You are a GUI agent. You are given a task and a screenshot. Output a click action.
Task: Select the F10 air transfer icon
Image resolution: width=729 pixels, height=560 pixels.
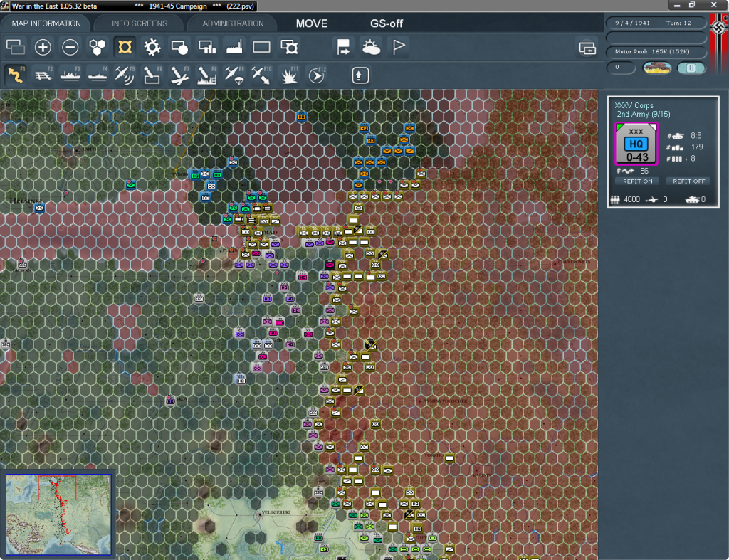coord(261,75)
